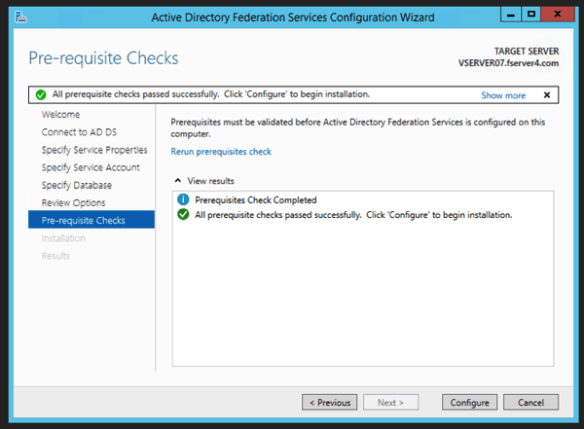Open Show more link in banner

click(x=503, y=95)
